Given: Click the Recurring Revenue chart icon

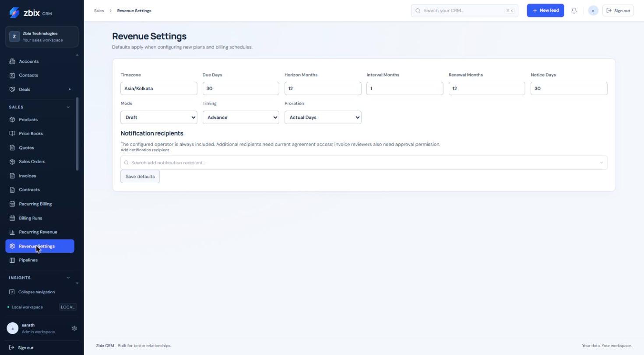Looking at the screenshot, I should [12, 232].
